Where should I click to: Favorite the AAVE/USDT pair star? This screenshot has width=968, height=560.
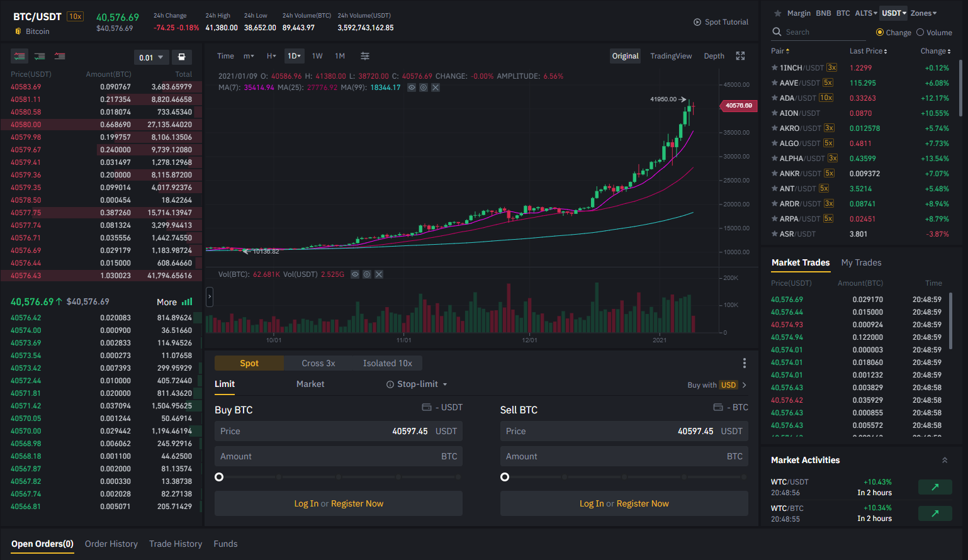click(775, 83)
